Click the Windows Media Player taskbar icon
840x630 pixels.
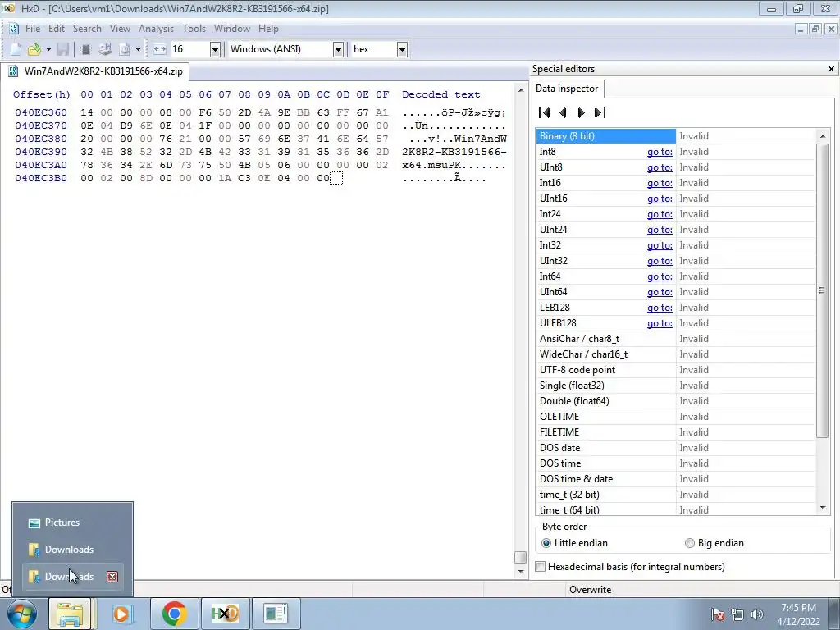[121, 614]
